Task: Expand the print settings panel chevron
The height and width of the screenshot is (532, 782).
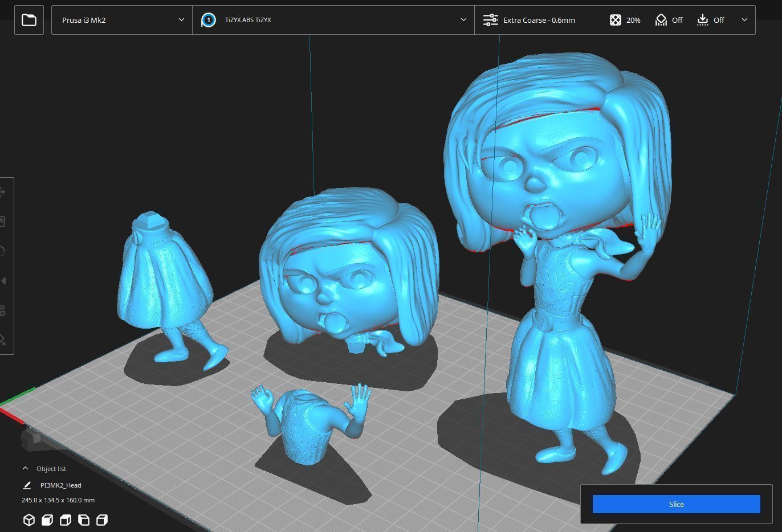Action: click(x=744, y=20)
